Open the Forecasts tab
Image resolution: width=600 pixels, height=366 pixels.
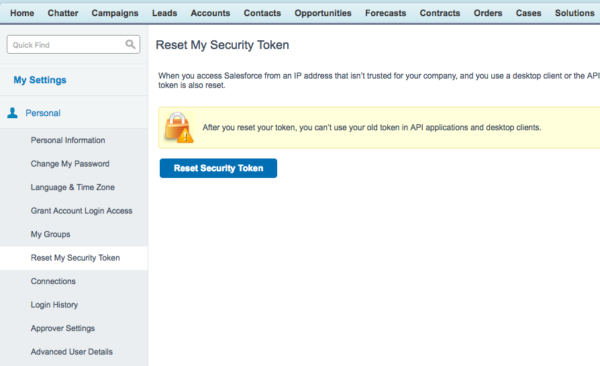[x=385, y=13]
